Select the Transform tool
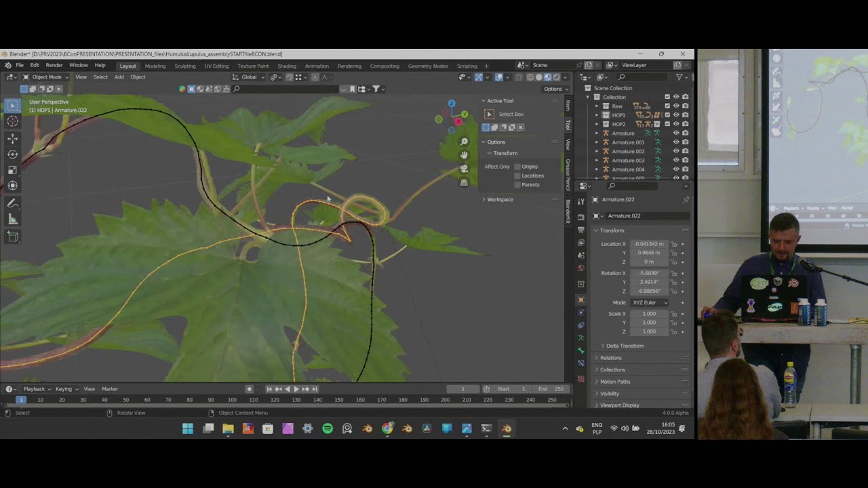 (12, 186)
